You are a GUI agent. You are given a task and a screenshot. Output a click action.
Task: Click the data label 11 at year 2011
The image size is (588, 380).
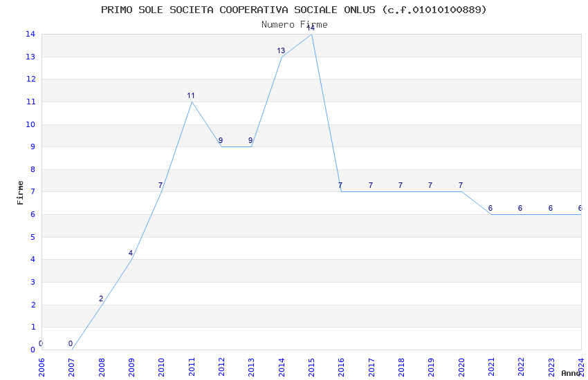(191, 96)
